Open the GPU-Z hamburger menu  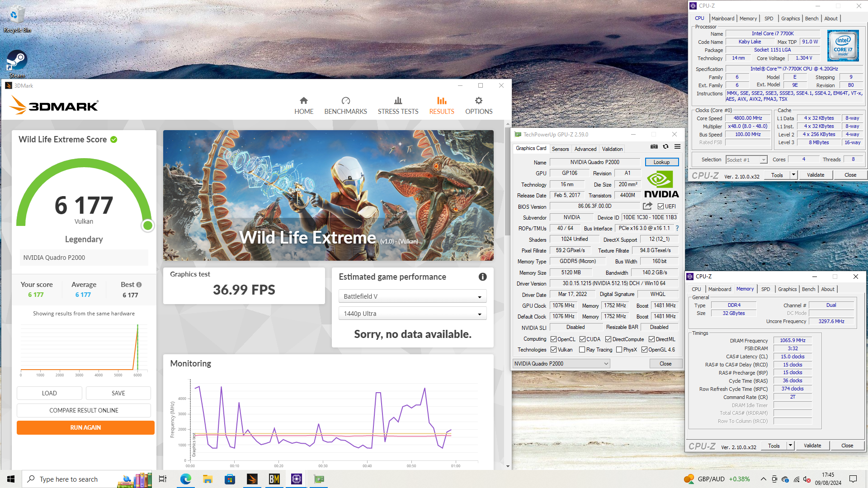(677, 146)
